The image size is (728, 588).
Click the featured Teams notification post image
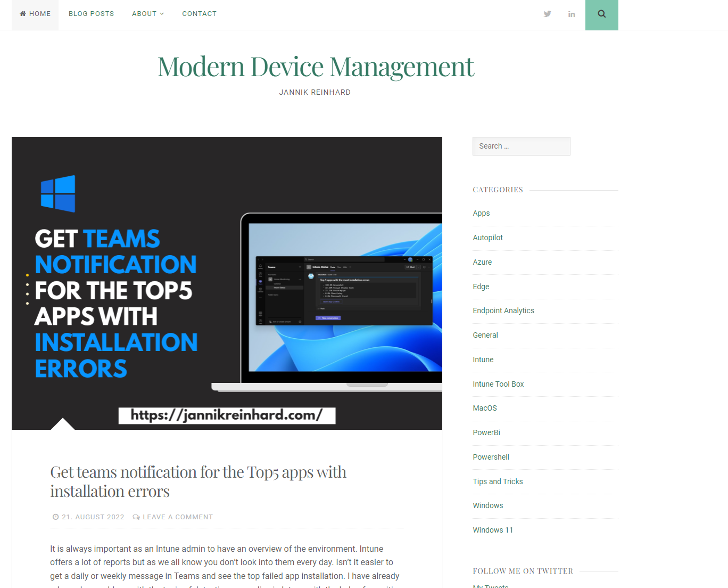[x=227, y=283]
